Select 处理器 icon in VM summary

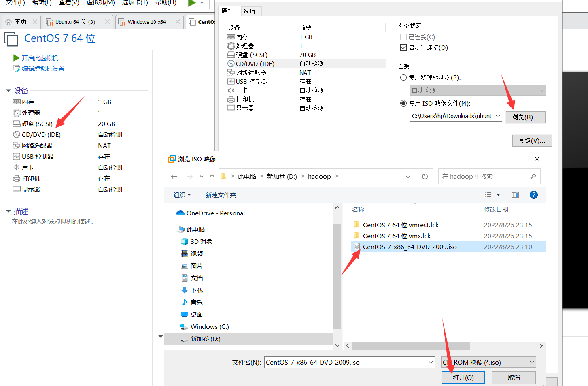[x=17, y=113]
